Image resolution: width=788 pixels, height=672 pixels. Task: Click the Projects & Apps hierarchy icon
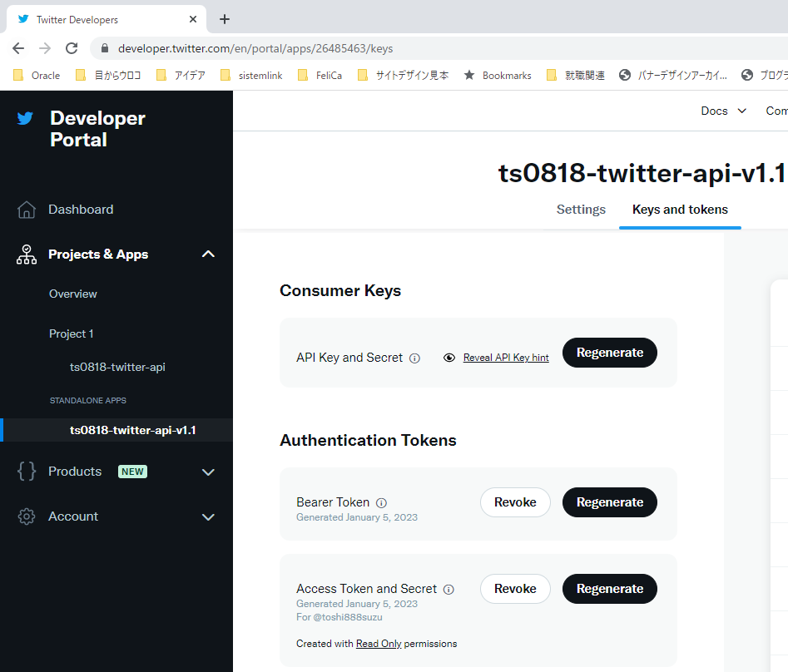point(26,254)
